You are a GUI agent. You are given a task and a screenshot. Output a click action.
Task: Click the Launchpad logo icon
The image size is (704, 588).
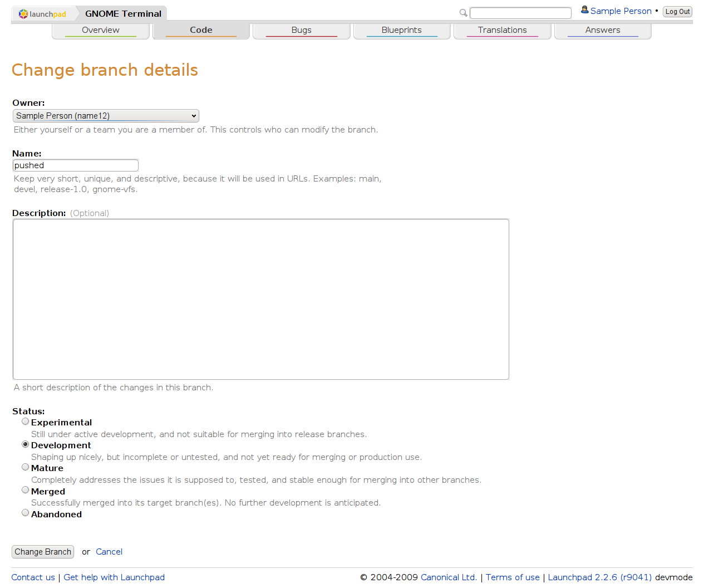coord(23,14)
